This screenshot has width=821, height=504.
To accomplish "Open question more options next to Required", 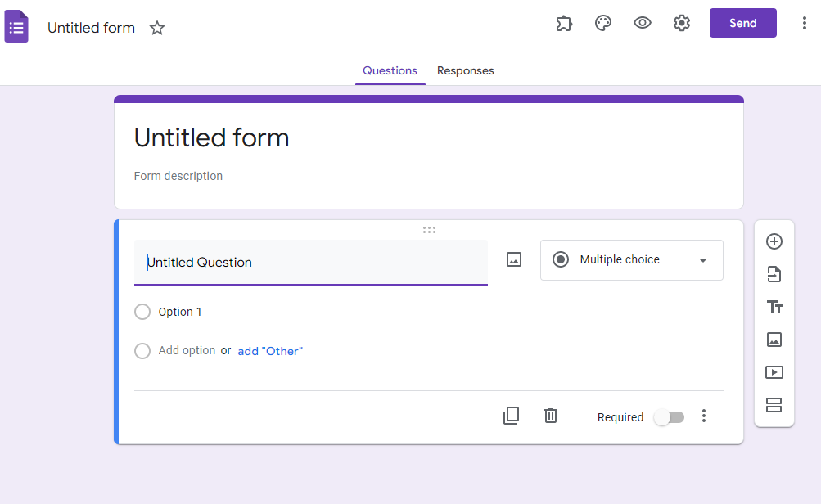I will (704, 416).
